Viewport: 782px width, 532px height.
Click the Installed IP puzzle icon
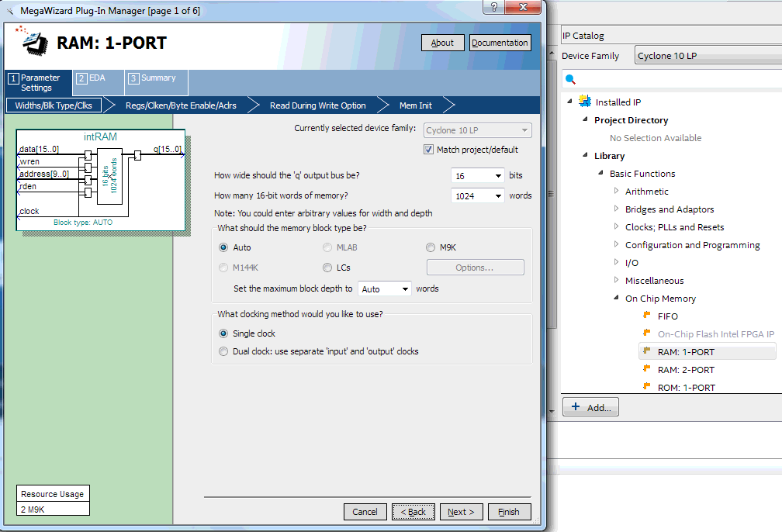[584, 102]
